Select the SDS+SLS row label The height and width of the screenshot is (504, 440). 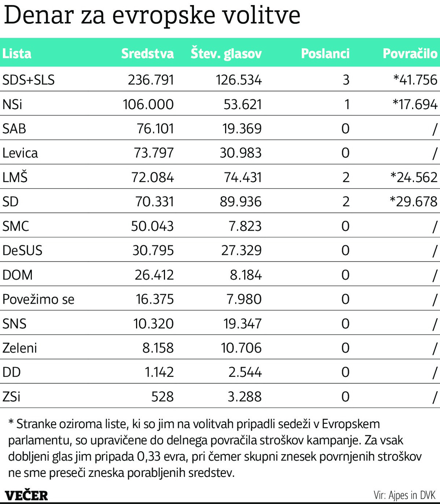click(29, 80)
